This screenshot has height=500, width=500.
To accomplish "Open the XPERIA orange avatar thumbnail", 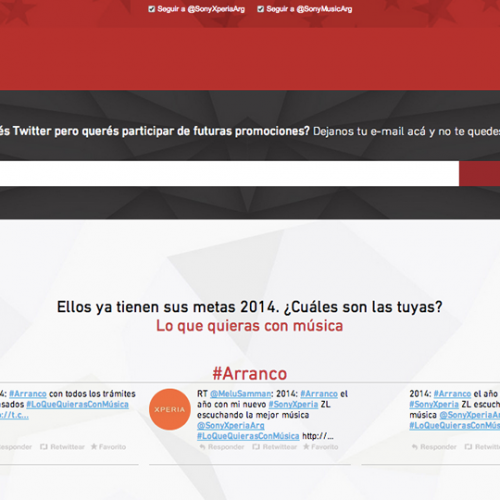I will point(170,409).
